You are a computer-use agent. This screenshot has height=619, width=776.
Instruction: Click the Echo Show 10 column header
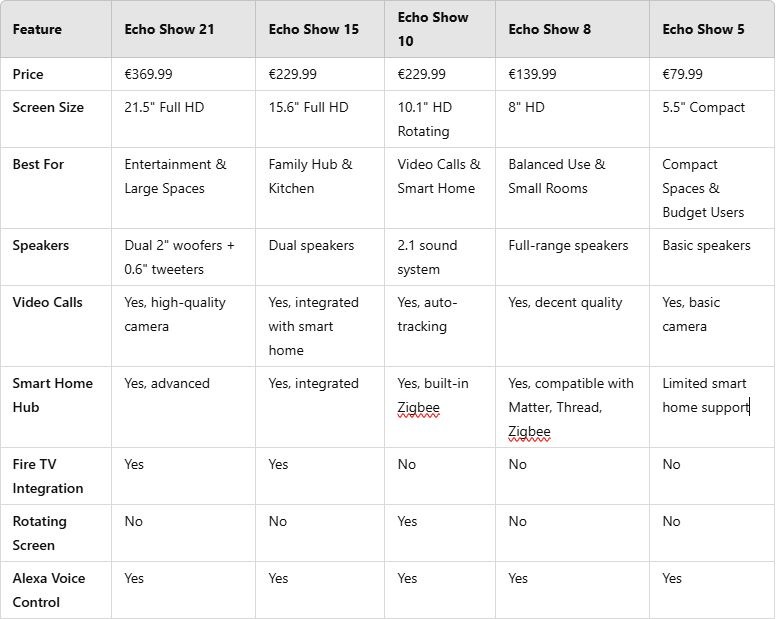(x=433, y=29)
